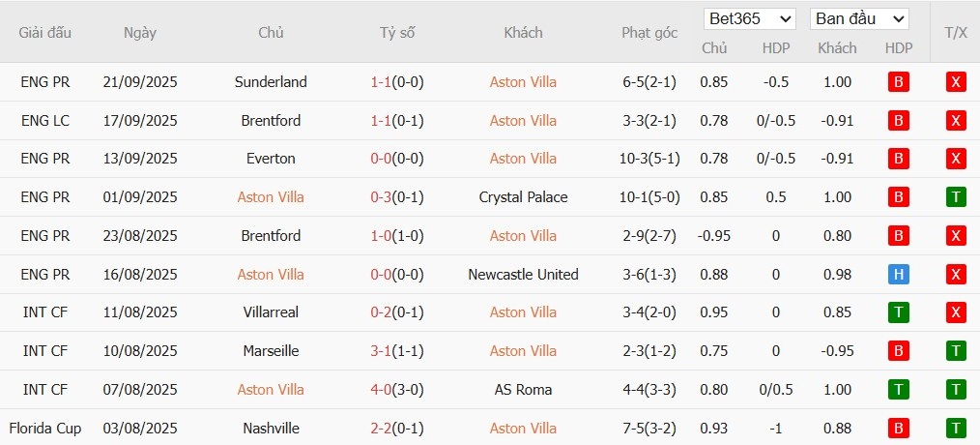Click the Tỷ số column header
Viewport: 980px width, 445px height.
click(397, 32)
